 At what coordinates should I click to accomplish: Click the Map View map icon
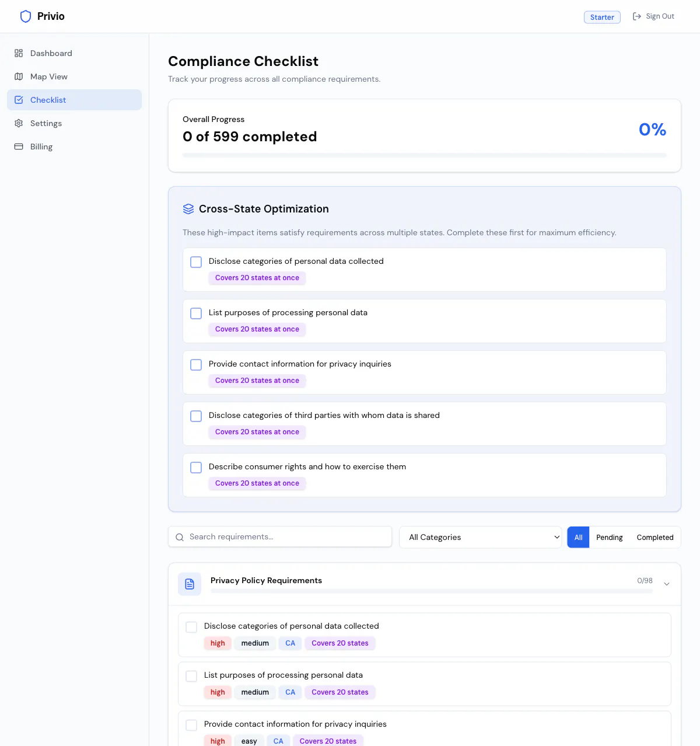coord(19,76)
